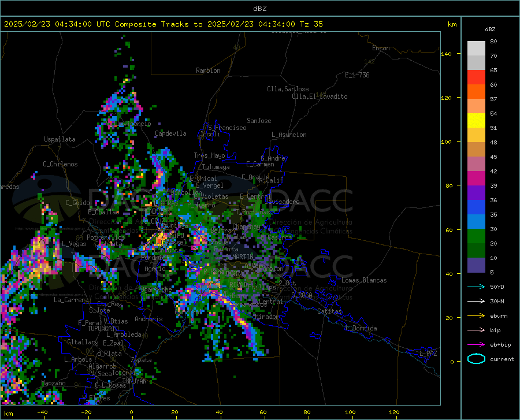Click the TUPUNGATO map label
The image size is (520, 420).
(103, 329)
